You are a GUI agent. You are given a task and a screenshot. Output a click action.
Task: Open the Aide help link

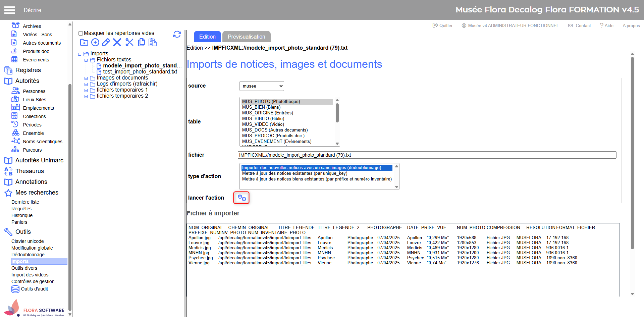click(607, 25)
